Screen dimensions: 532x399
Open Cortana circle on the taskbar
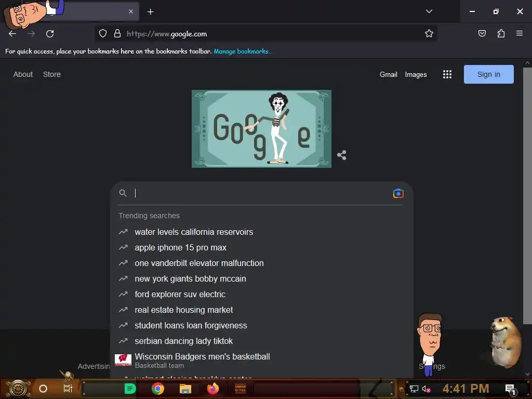point(43,389)
